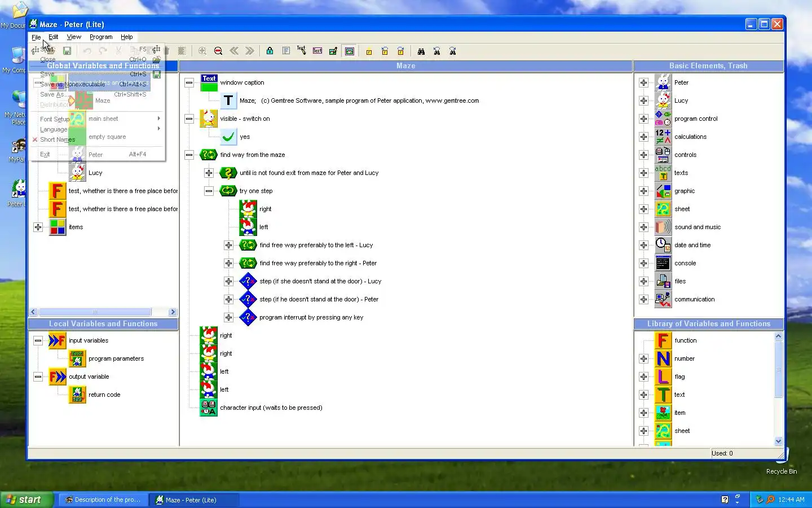Toggle the Short Names option in File menu

(x=57, y=139)
